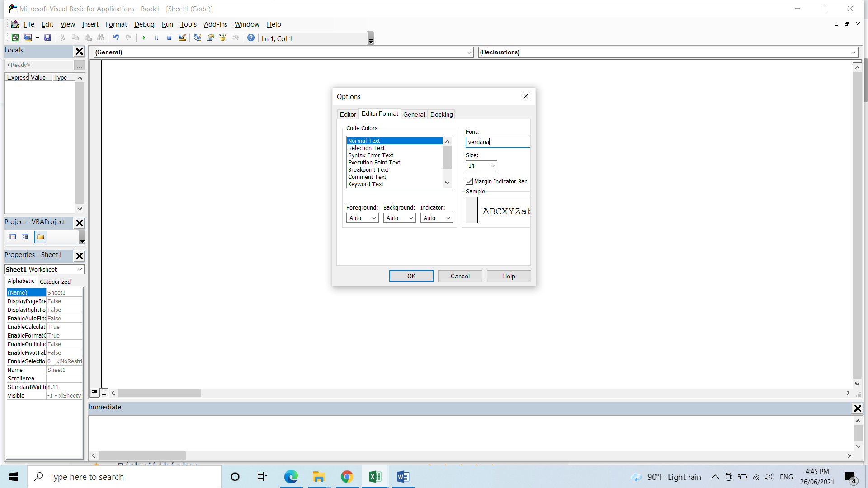Close the Immediate window

857,408
